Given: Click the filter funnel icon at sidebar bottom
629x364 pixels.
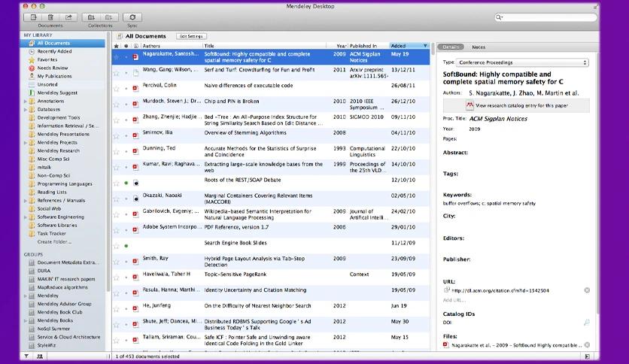Looking at the screenshot, I should [x=26, y=356].
